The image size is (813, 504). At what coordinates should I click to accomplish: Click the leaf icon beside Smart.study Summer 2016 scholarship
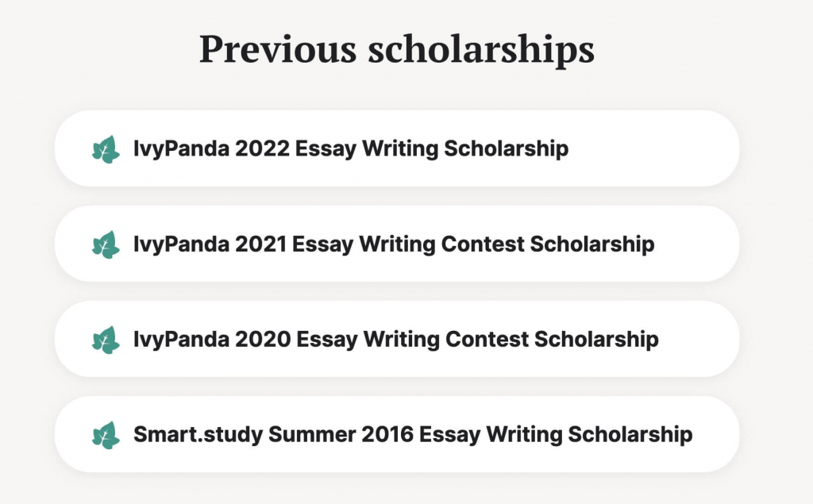[x=106, y=434]
